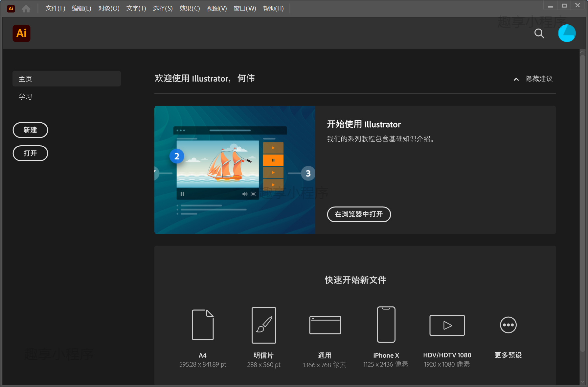
Task: Open the 文字(T) menu
Action: tap(136, 9)
